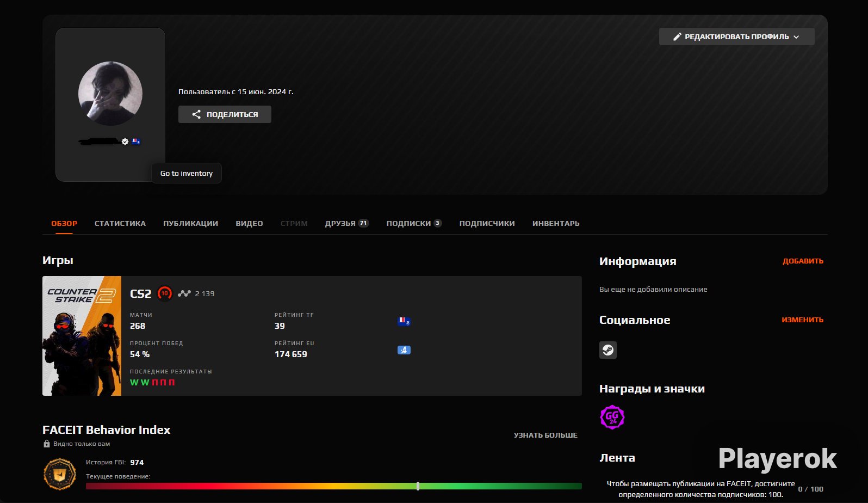This screenshot has height=503, width=868.
Task: Open the profile avatar picture
Action: tap(110, 94)
